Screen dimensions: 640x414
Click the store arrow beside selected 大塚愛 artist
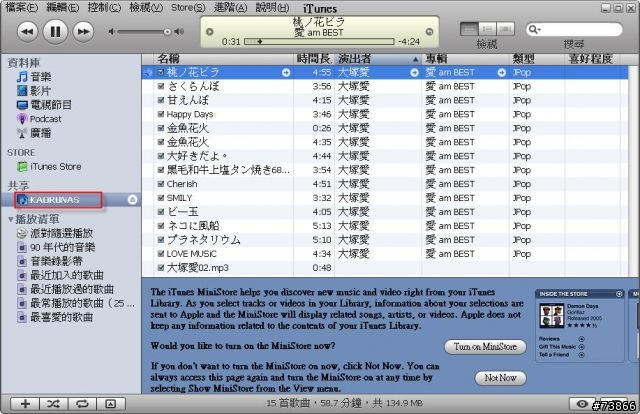(414, 73)
